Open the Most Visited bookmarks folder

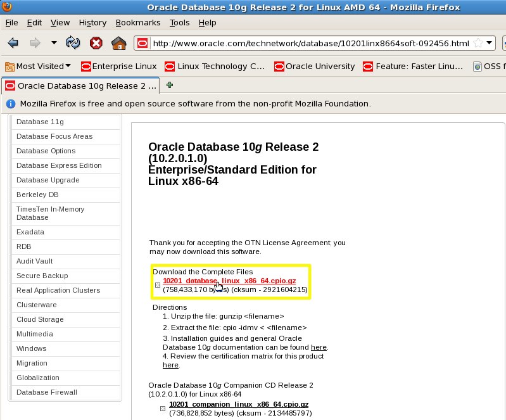(x=38, y=67)
